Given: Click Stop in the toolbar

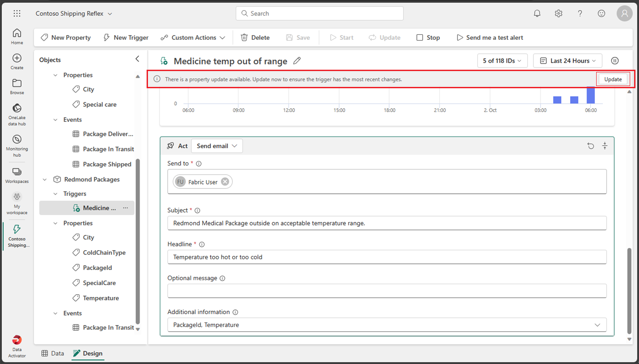Looking at the screenshot, I should point(428,38).
